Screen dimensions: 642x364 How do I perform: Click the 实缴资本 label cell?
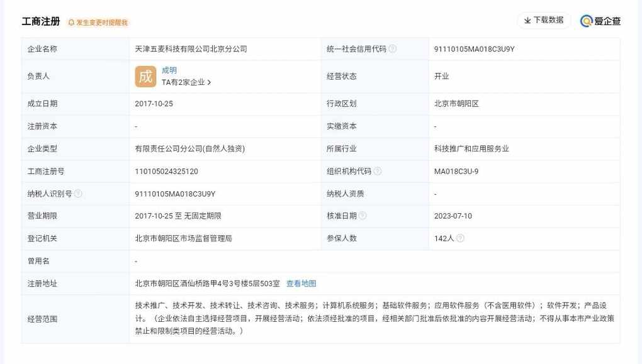coord(374,126)
